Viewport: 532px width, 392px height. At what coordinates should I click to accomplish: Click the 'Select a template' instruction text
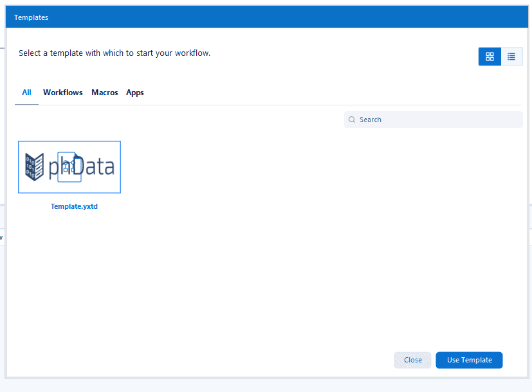point(115,53)
